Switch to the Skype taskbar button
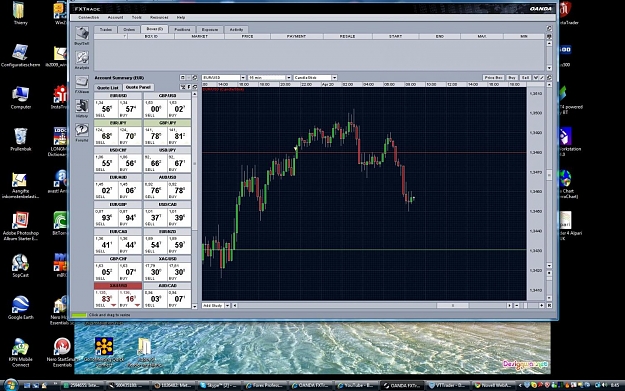Screen dimensions: 625x391 (x=218, y=385)
